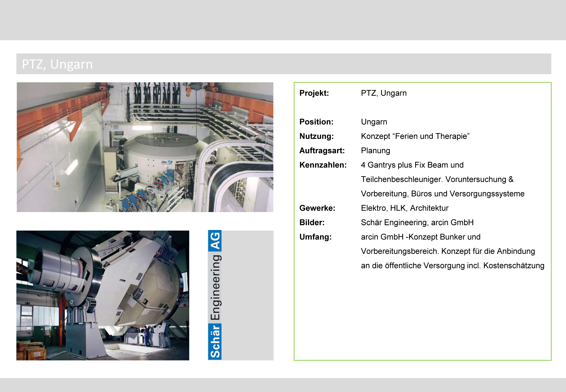Viewport: 566px width, 392px height.
Task: Select the 'Nutzung:' label
Action: (x=317, y=136)
